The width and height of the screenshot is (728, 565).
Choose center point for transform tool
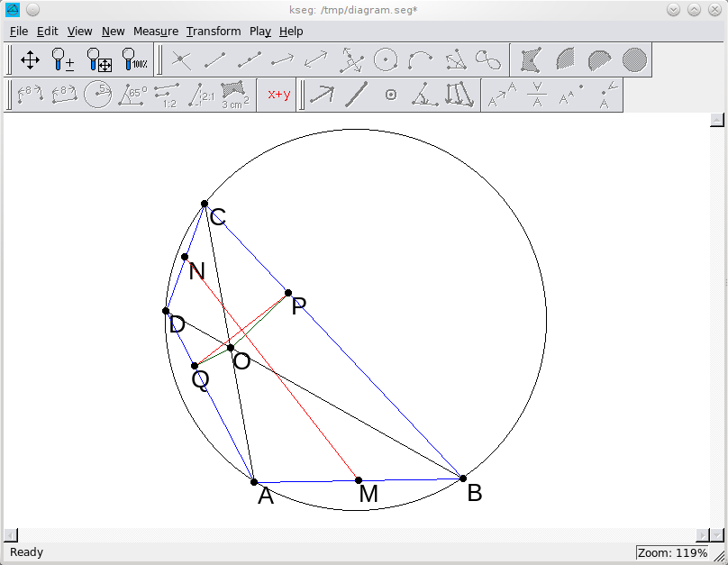(391, 95)
